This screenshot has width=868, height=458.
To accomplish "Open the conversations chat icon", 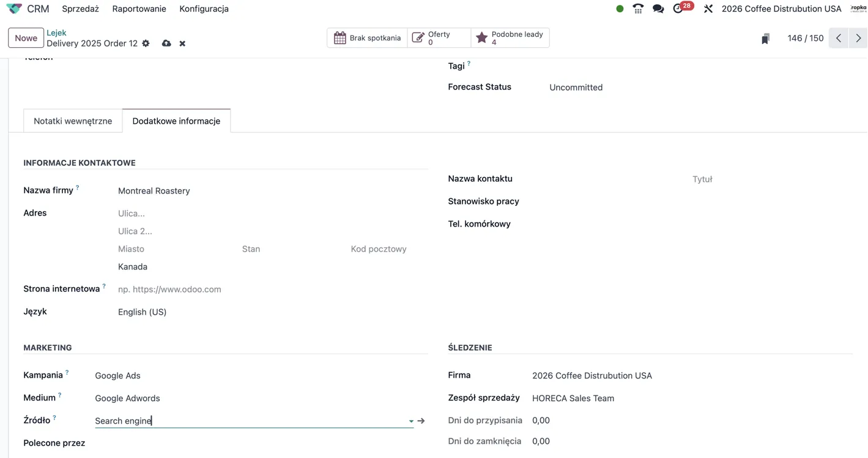I will [x=658, y=9].
